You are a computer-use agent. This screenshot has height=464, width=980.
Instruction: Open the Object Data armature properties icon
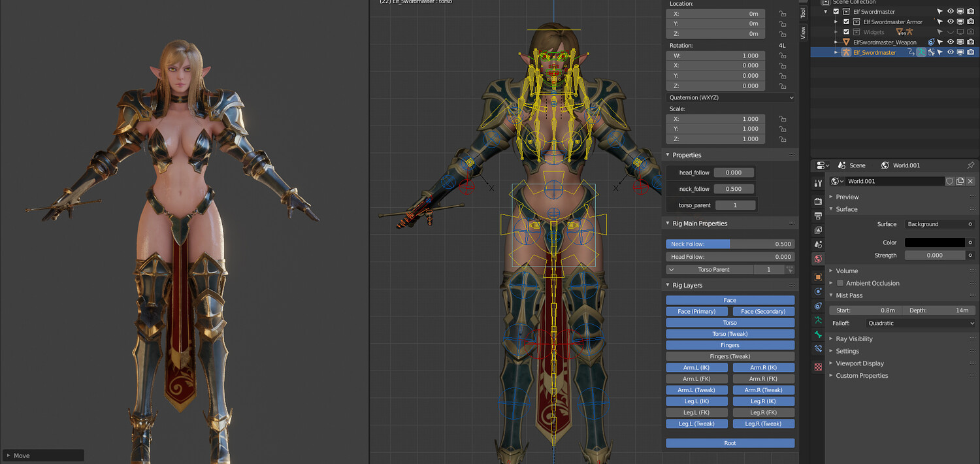click(x=818, y=320)
